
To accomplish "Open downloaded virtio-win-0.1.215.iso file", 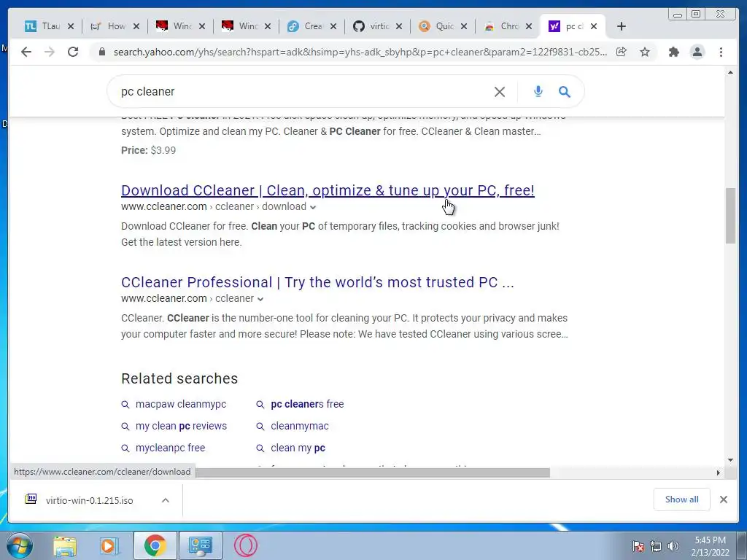I will coord(89,500).
